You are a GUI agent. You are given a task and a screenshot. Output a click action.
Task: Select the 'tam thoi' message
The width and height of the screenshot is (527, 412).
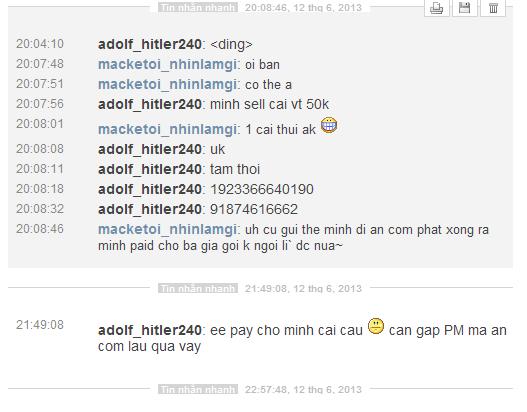coord(235,169)
